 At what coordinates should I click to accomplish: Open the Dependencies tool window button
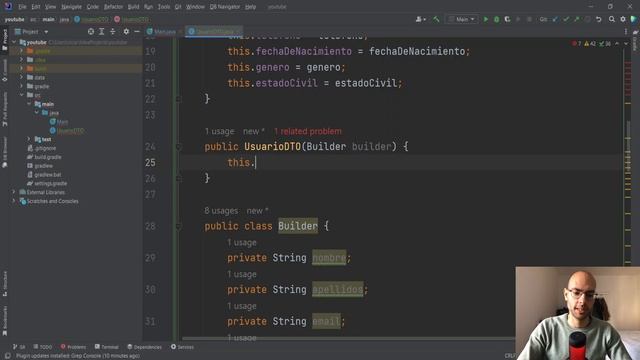click(144, 347)
